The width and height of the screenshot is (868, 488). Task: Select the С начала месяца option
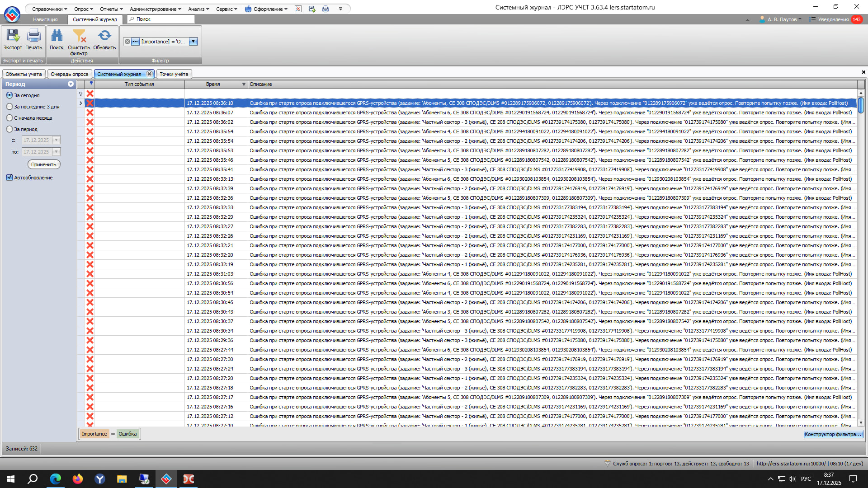(9, 118)
